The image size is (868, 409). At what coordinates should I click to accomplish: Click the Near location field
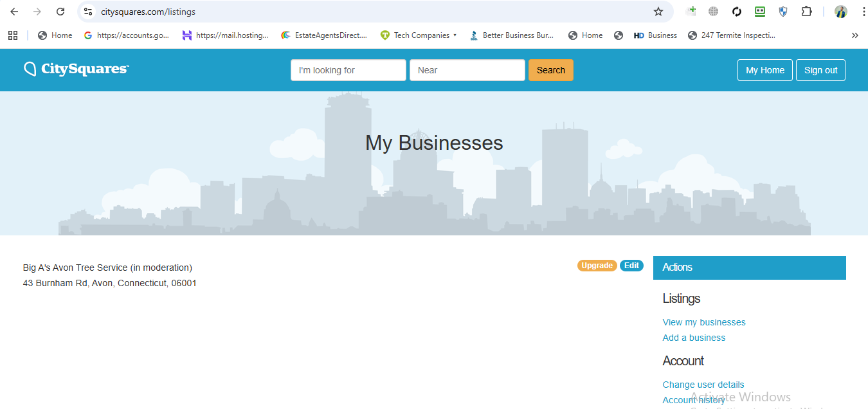(x=467, y=70)
